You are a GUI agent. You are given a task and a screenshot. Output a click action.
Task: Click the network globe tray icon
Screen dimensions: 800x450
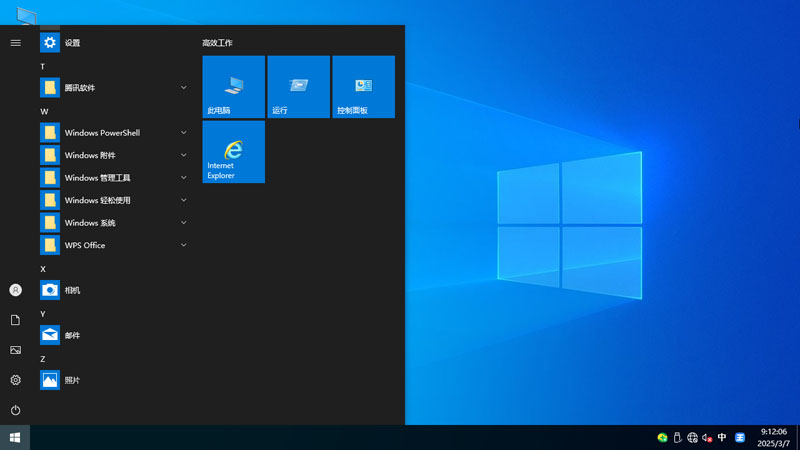692,438
